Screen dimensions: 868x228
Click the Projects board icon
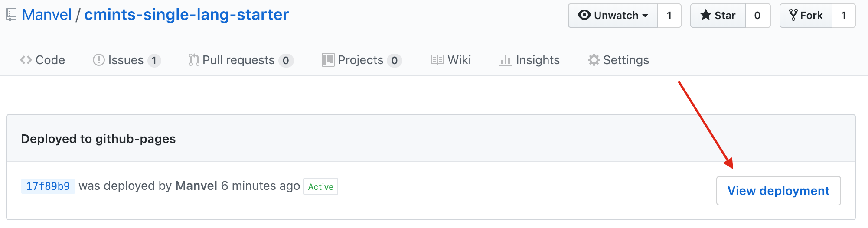pyautogui.click(x=328, y=60)
